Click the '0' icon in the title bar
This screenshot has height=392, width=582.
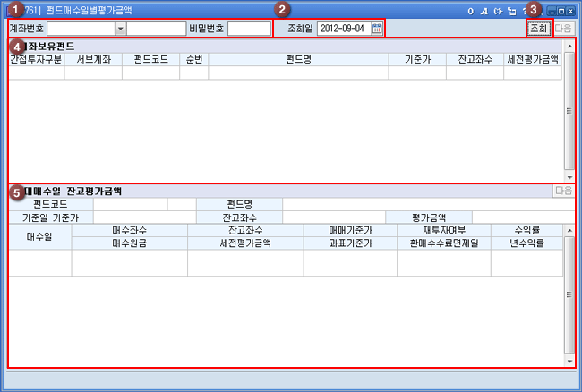tap(471, 11)
